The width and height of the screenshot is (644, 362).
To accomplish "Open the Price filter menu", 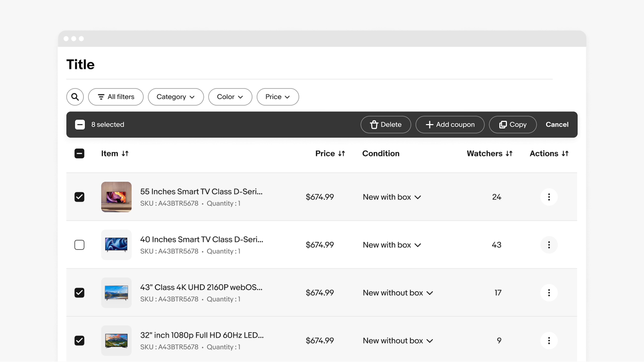I will [x=277, y=96].
